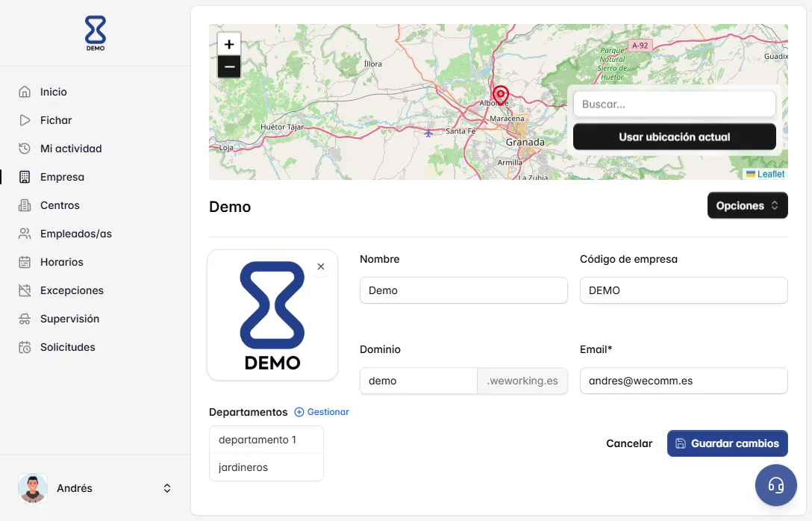The width and height of the screenshot is (812, 521).
Task: Open Solicitudes menu item
Action: click(68, 347)
